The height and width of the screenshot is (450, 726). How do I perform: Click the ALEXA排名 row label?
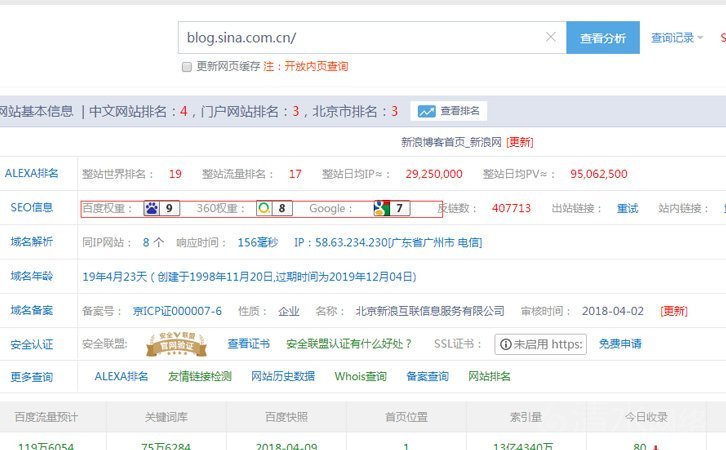(x=31, y=173)
